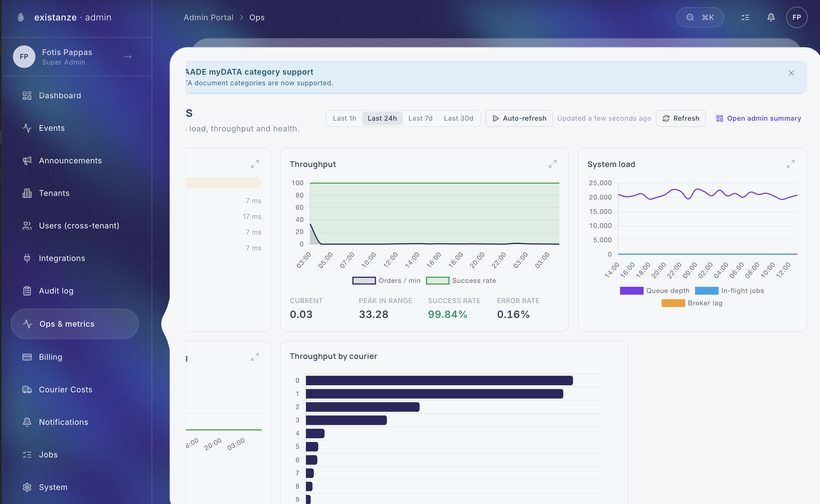The width and height of the screenshot is (820, 504).
Task: Click the Updated a few seconds ago text
Action: 604,118
